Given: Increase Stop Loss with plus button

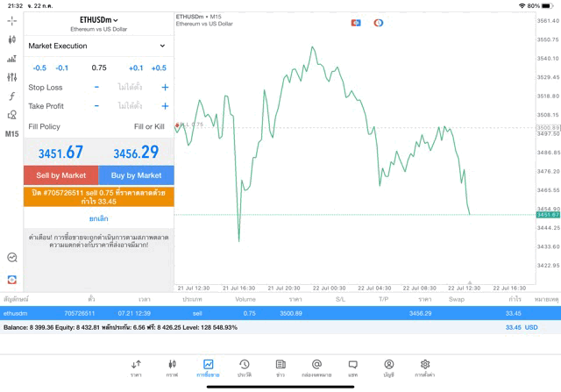Looking at the screenshot, I should 165,88.
